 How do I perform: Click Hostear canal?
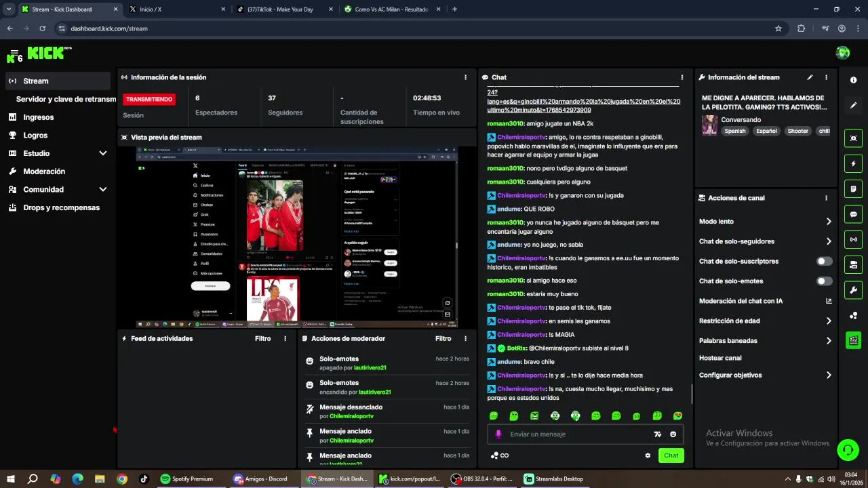tap(720, 358)
